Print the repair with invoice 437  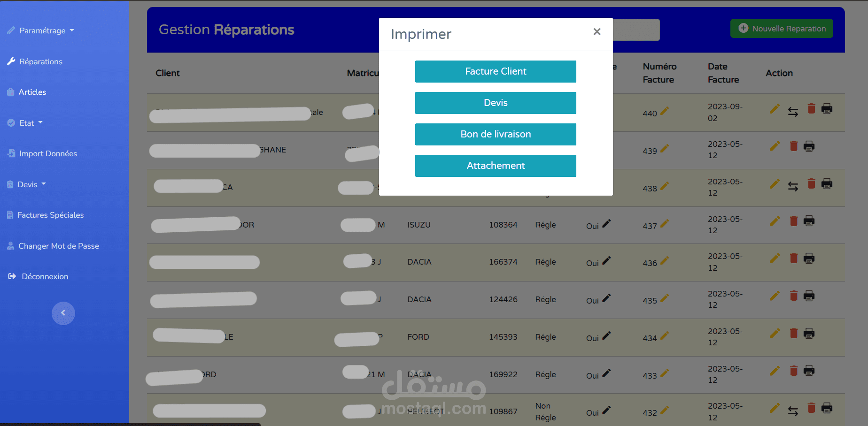click(x=809, y=221)
